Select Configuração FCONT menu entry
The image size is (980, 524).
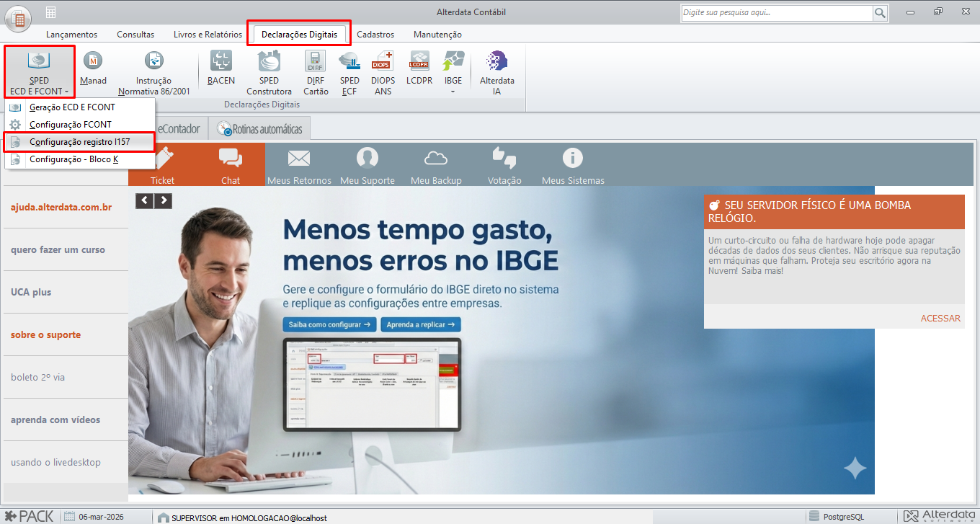pyautogui.click(x=80, y=125)
